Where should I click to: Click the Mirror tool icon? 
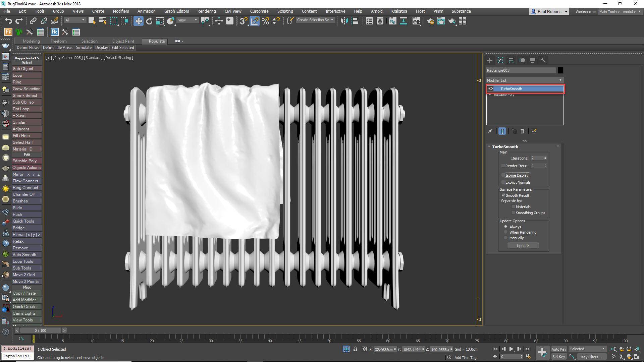[x=344, y=21]
